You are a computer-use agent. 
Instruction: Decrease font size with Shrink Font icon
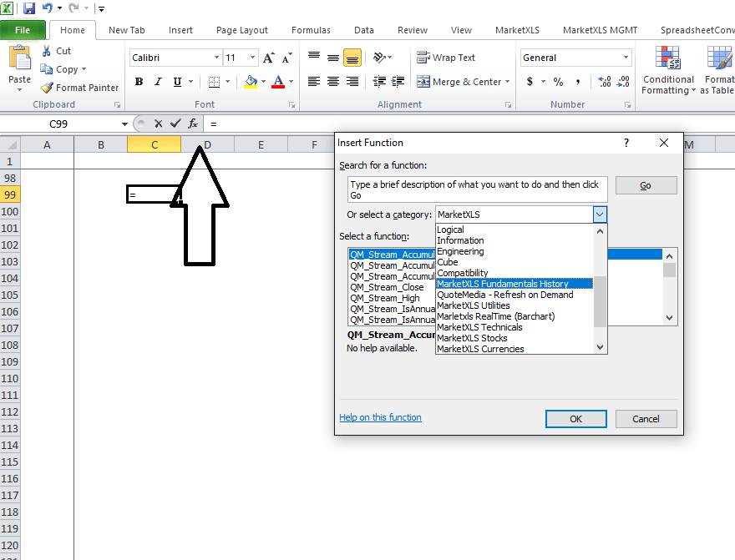click(286, 58)
